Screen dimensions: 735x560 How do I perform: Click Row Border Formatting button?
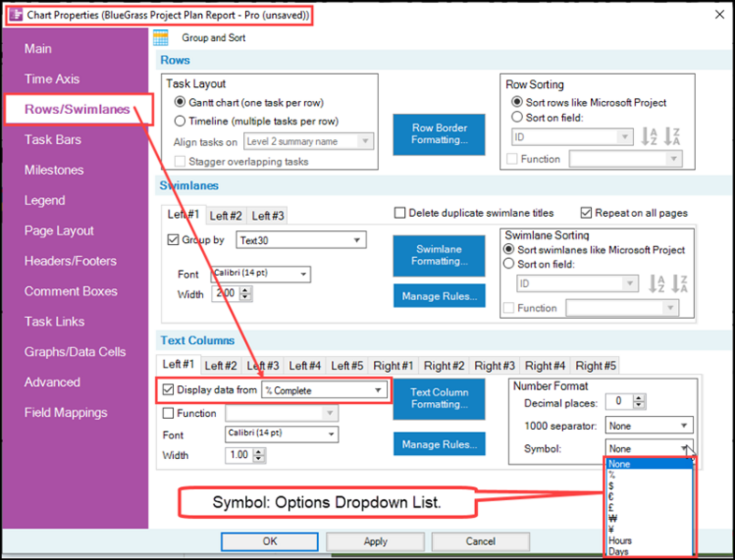[440, 134]
